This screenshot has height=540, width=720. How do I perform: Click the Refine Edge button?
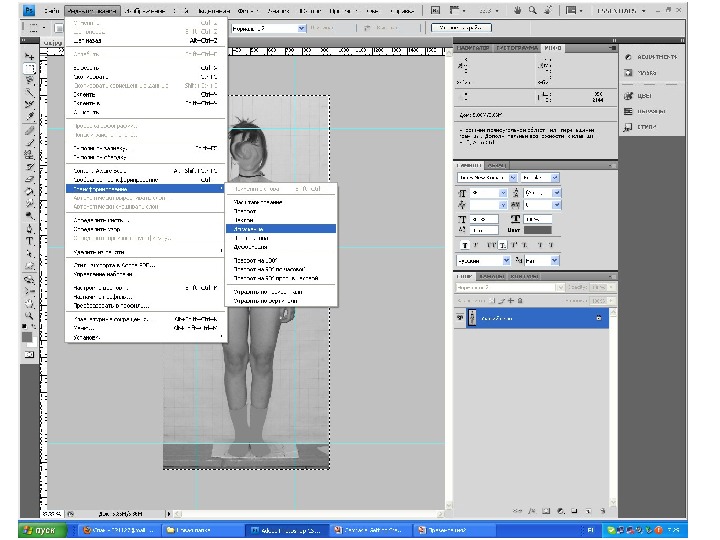click(461, 28)
